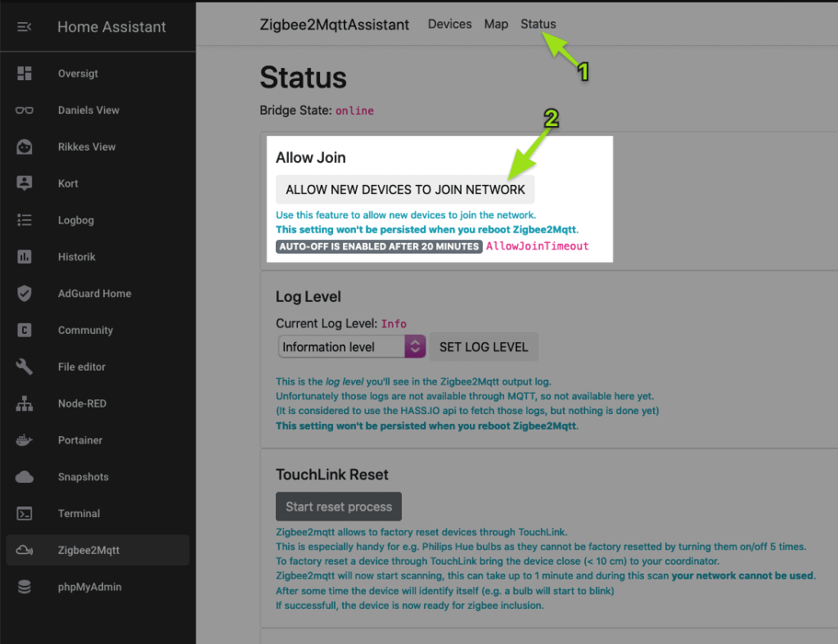838x644 pixels.
Task: Click the Node-RED sitemap icon
Action: [x=24, y=403]
